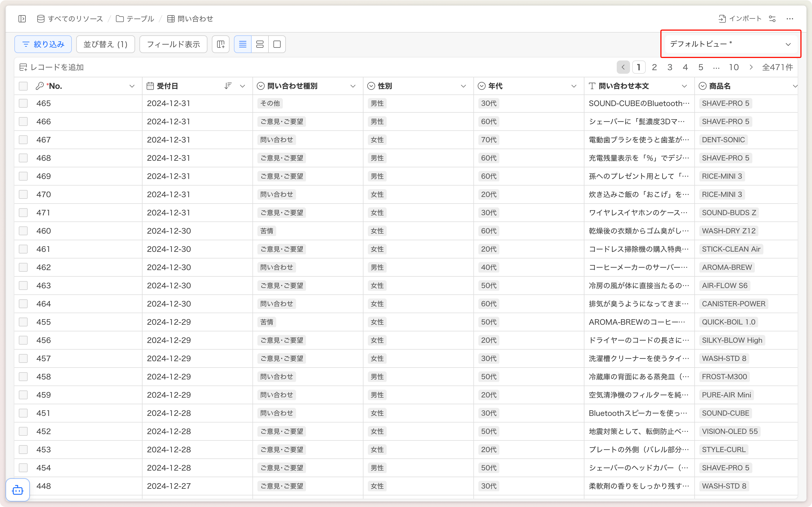
Task: Tick the checkbox for record 470
Action: click(23, 194)
